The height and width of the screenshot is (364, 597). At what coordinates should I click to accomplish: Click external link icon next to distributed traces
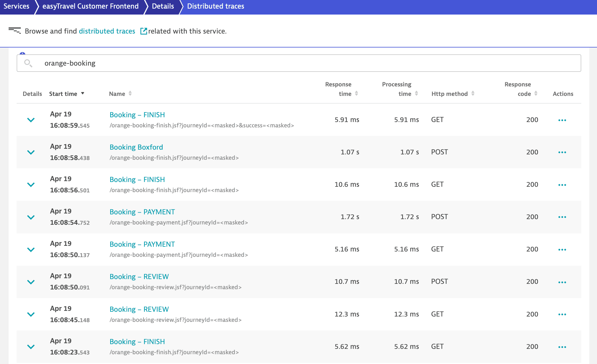pyautogui.click(x=143, y=31)
